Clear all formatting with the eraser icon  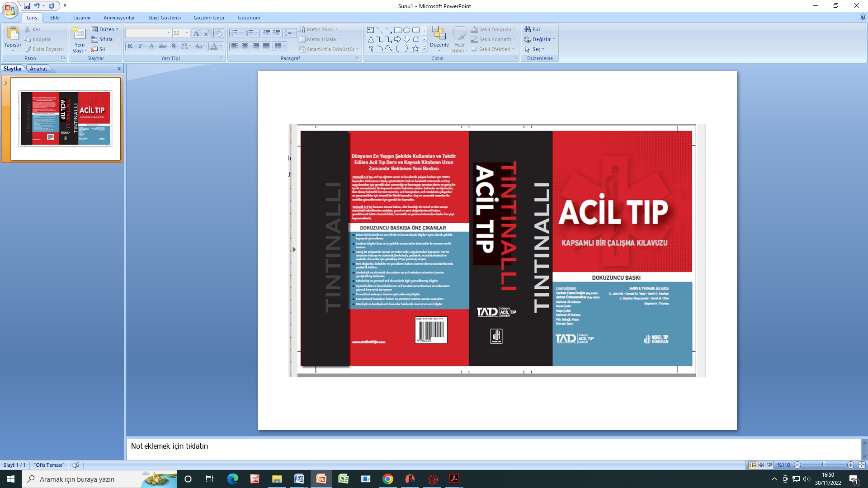(x=219, y=33)
